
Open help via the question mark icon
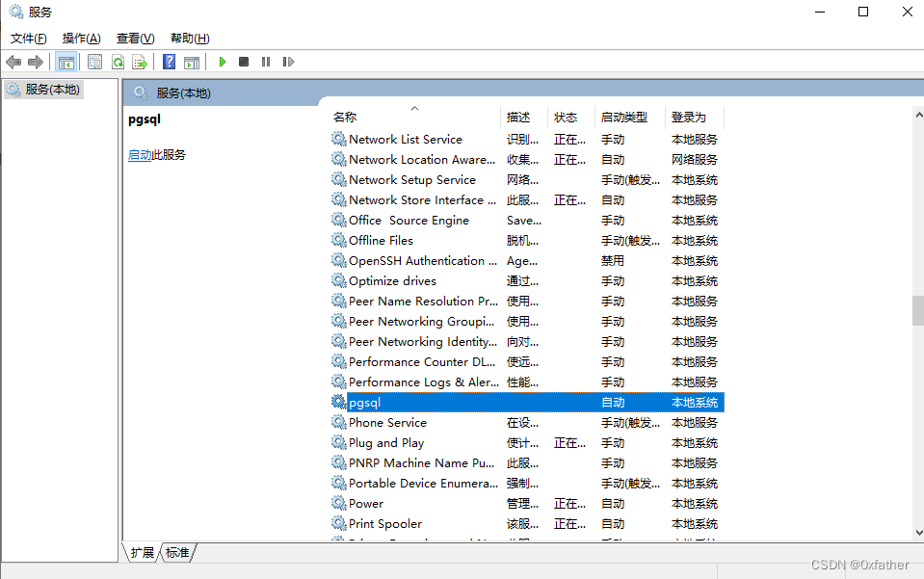(168, 62)
